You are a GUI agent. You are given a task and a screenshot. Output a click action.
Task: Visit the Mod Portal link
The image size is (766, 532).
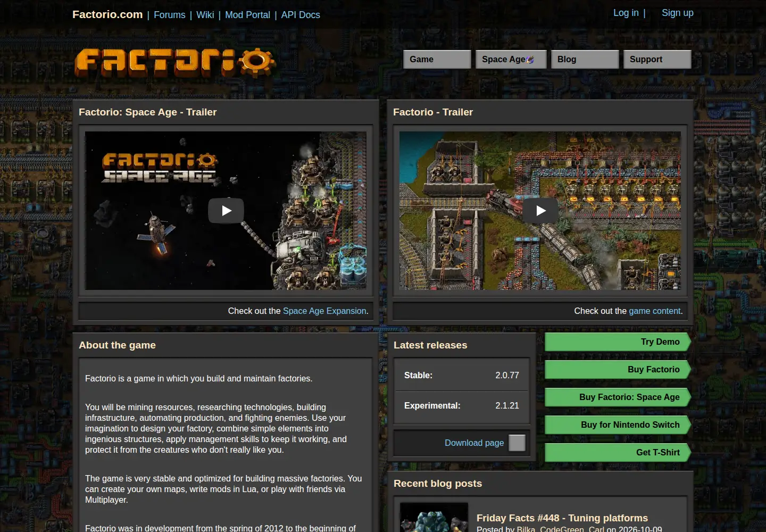[x=247, y=15]
